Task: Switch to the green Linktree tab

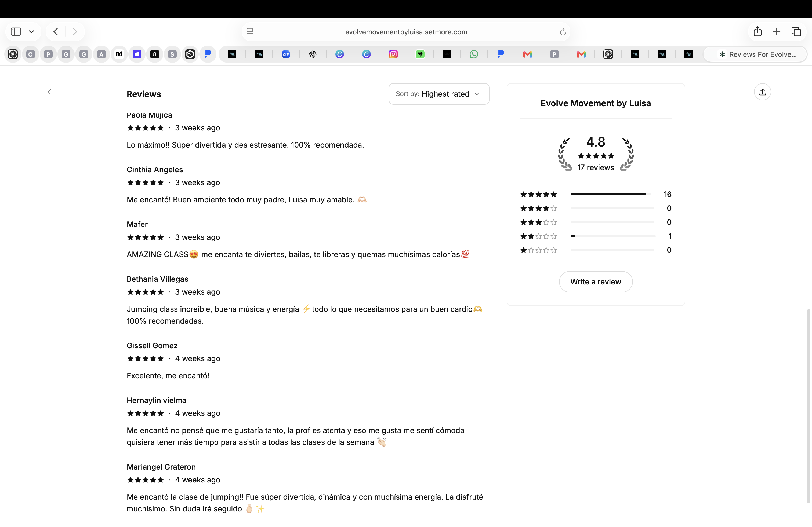Action: pyautogui.click(x=420, y=54)
